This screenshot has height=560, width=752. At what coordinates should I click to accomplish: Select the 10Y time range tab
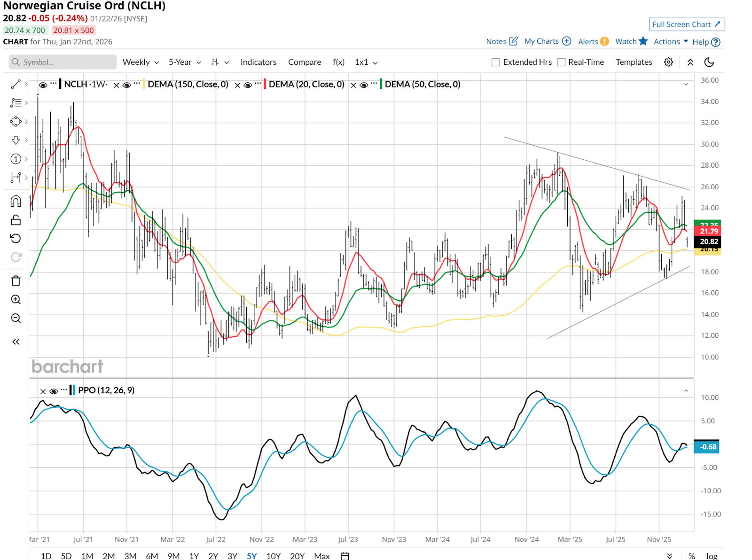pyautogui.click(x=273, y=556)
